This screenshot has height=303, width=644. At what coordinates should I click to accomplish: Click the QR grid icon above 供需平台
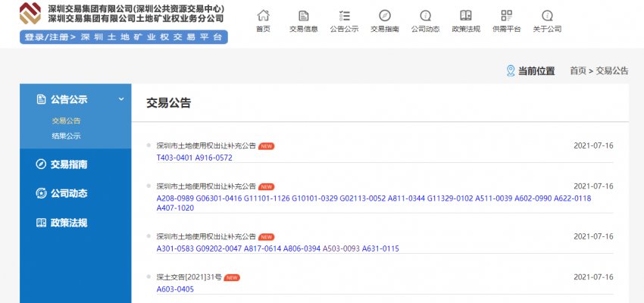(506, 16)
